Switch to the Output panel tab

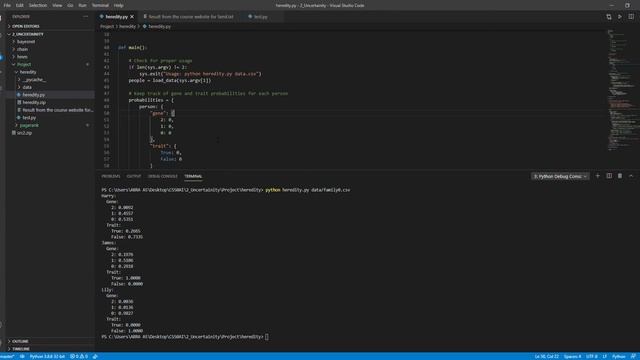(133, 176)
